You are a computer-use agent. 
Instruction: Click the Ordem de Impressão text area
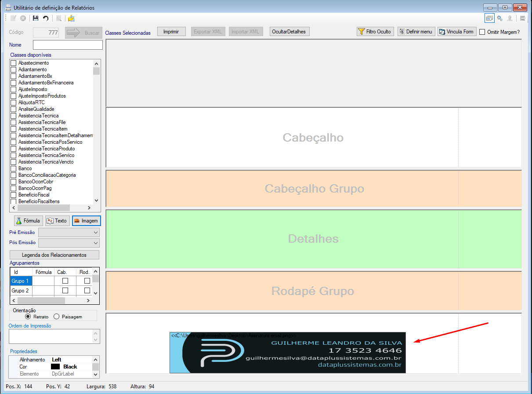click(x=51, y=336)
